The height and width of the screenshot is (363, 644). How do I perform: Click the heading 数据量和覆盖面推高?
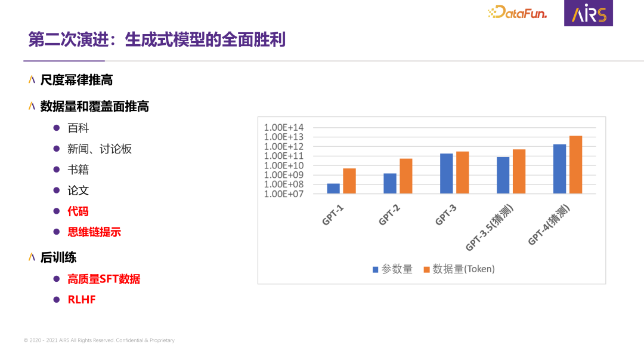point(94,106)
